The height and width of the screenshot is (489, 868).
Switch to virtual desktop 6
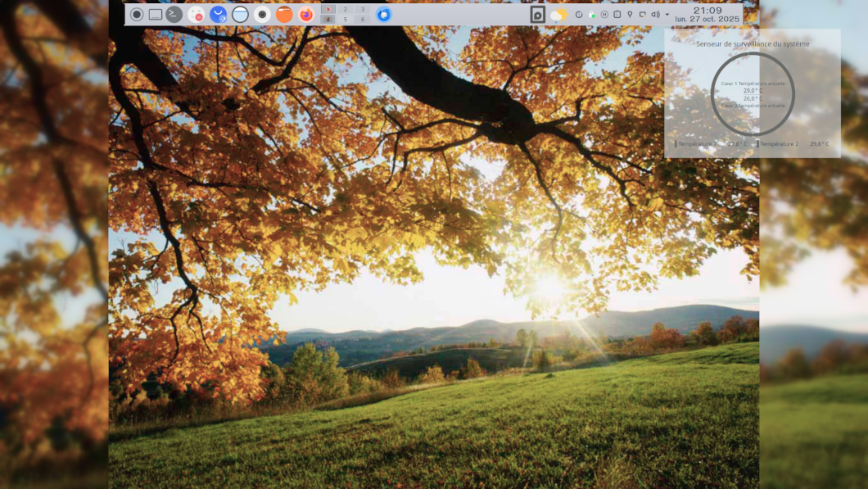tap(363, 20)
